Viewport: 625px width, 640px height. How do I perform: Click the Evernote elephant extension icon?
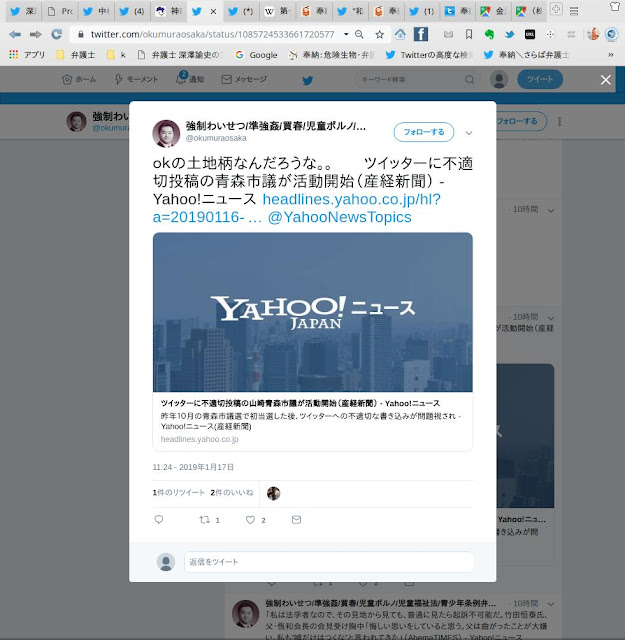(x=489, y=34)
